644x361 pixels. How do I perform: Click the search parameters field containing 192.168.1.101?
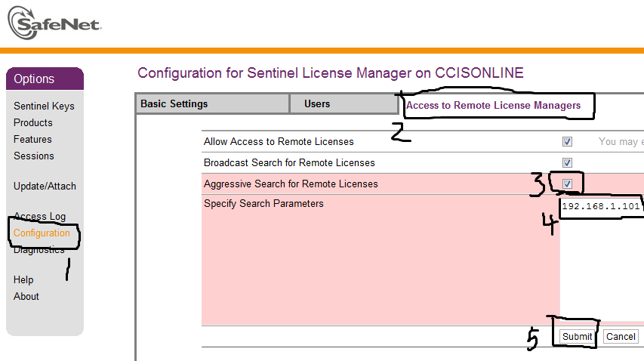point(602,261)
